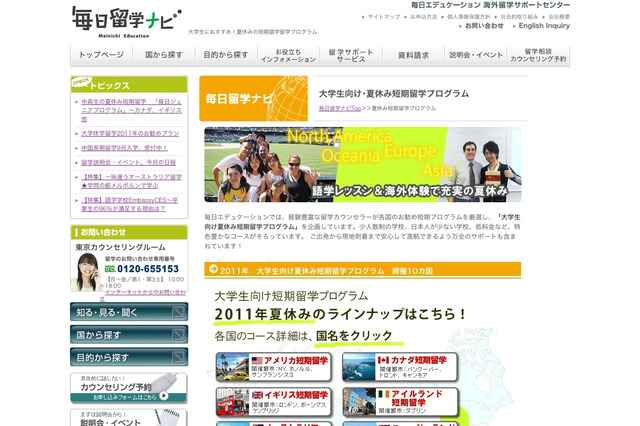
Task: Select 留学相談カウンセリング予約 in the top navigation
Action: 538,55
